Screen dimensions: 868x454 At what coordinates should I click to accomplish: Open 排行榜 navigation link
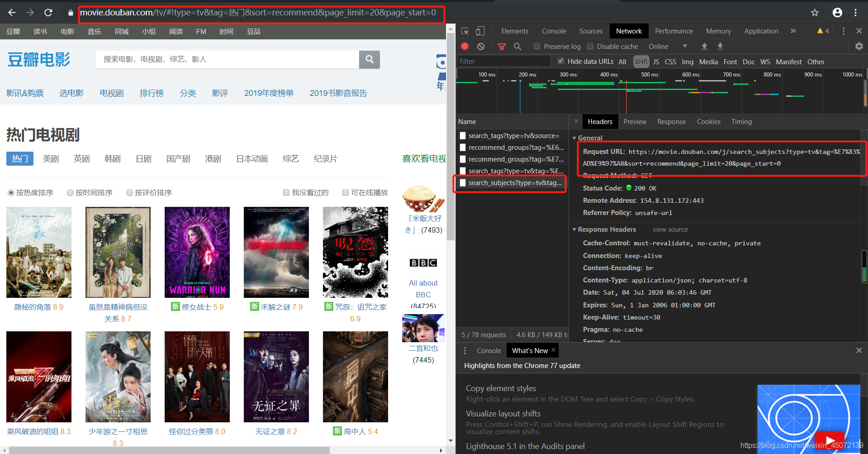point(152,93)
